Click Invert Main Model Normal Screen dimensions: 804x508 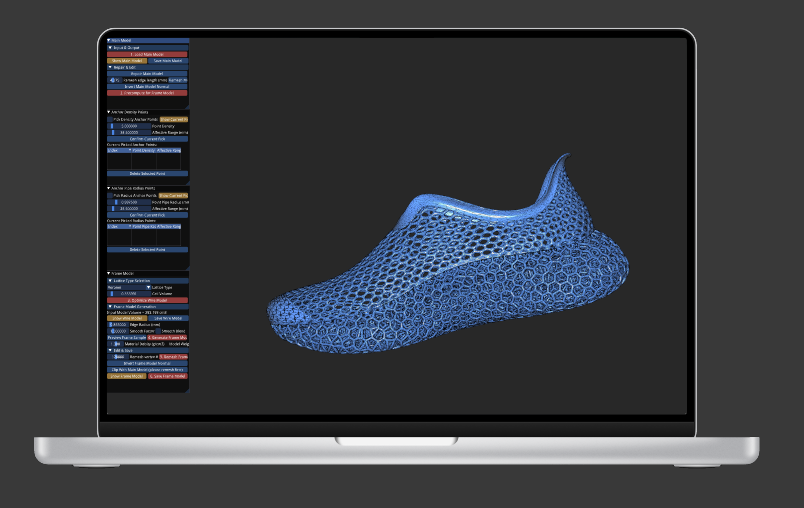[147, 86]
